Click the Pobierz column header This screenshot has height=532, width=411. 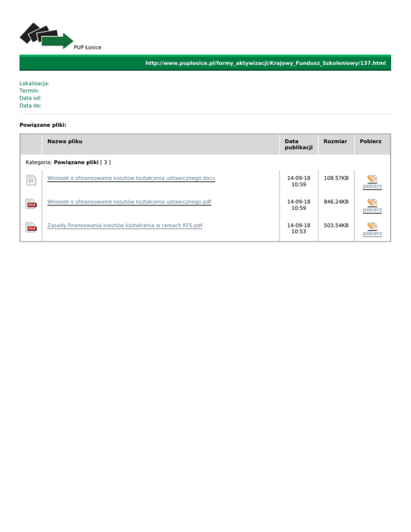pos(370,141)
